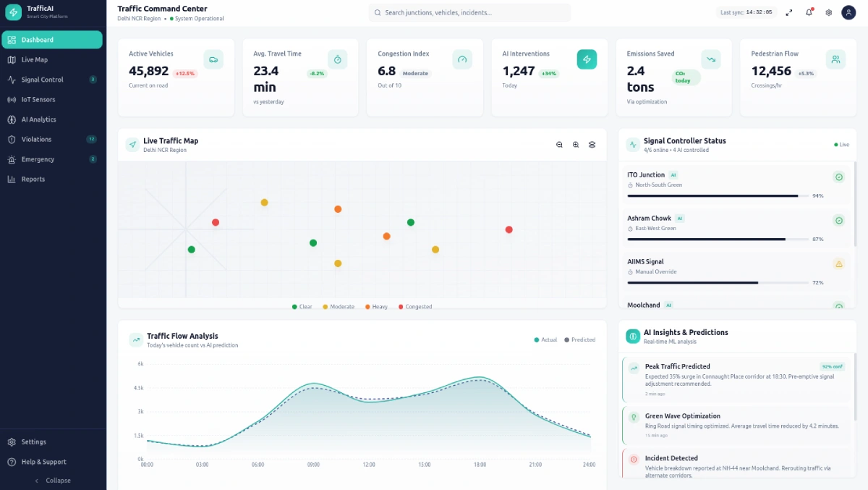The width and height of the screenshot is (868, 490).
Task: Open Live Map in sidebar
Action: 52,59
